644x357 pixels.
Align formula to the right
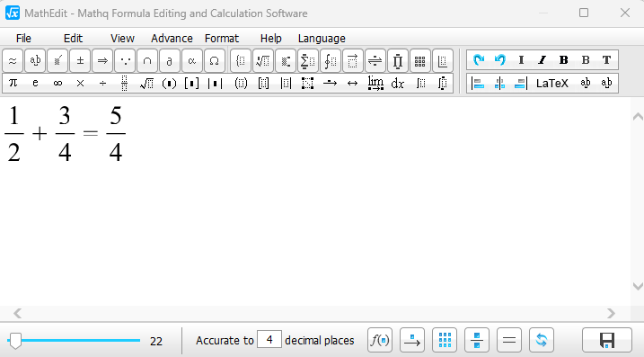[x=521, y=84]
